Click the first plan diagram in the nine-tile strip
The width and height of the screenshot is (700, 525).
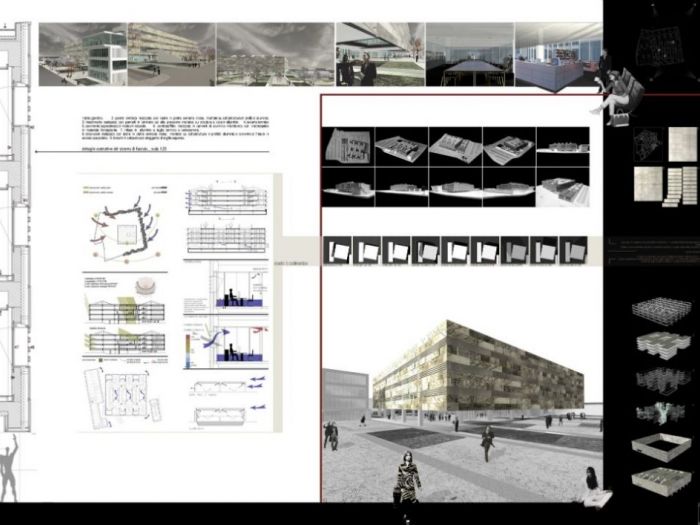[x=337, y=251]
